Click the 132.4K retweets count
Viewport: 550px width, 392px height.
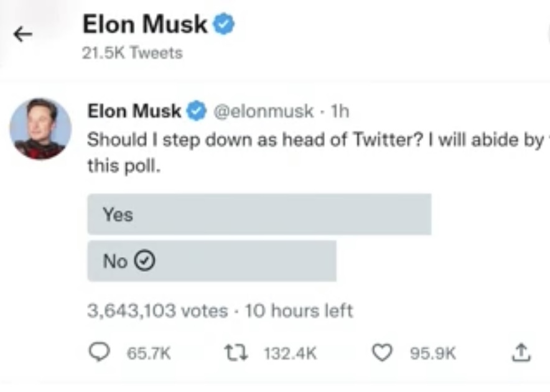(x=290, y=353)
